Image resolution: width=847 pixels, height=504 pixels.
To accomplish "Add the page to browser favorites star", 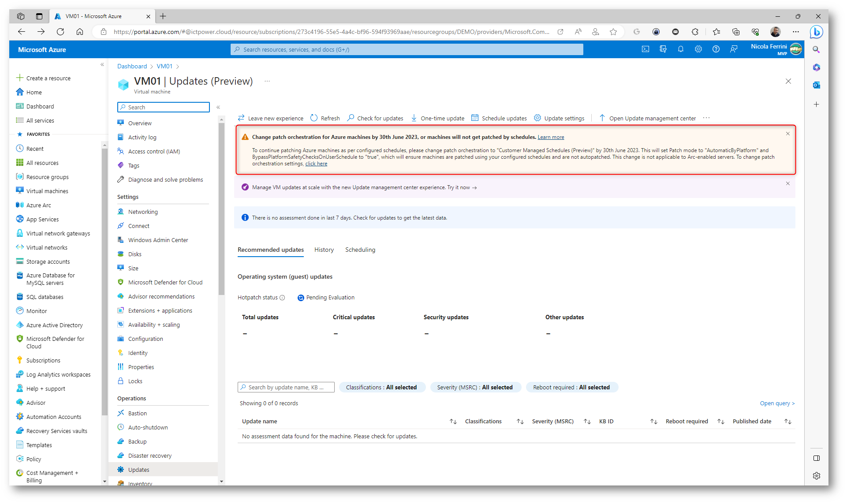I will (613, 32).
